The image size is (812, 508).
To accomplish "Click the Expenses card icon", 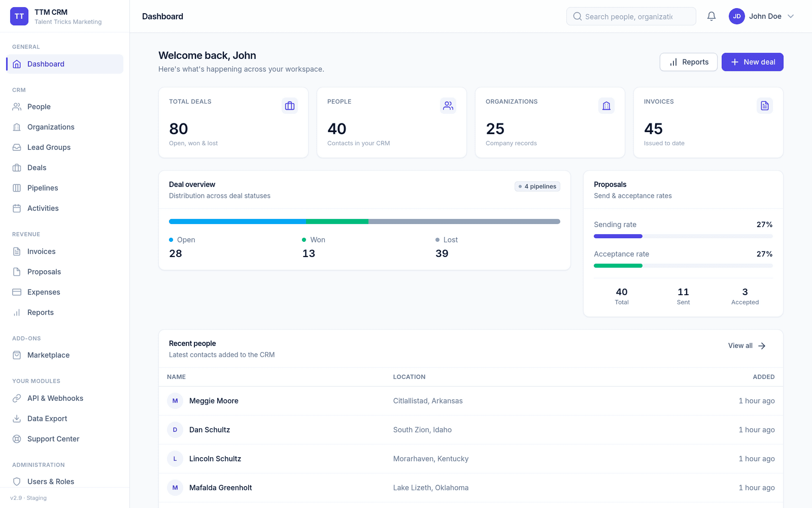I will tap(17, 292).
